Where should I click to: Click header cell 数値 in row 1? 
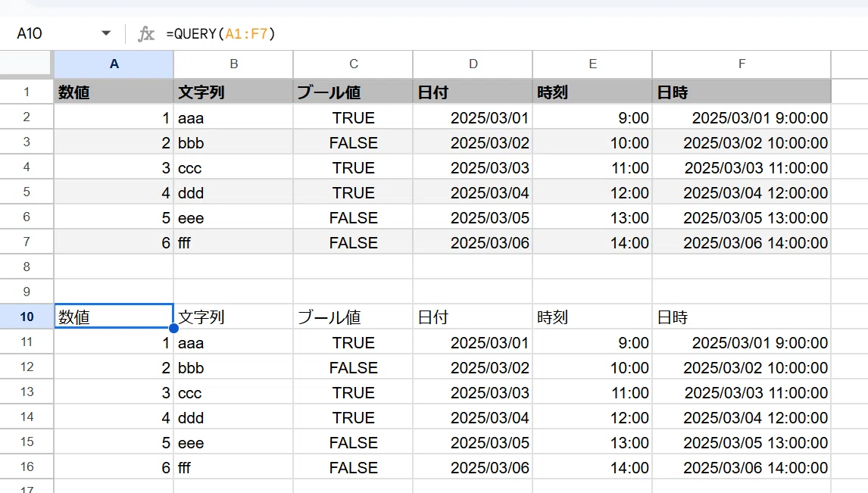coord(114,92)
